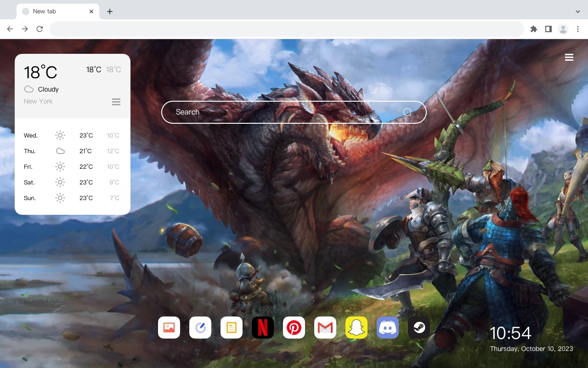Click the Thursday cloud forecast icon
Screen dimensions: 588x368
click(x=60, y=151)
